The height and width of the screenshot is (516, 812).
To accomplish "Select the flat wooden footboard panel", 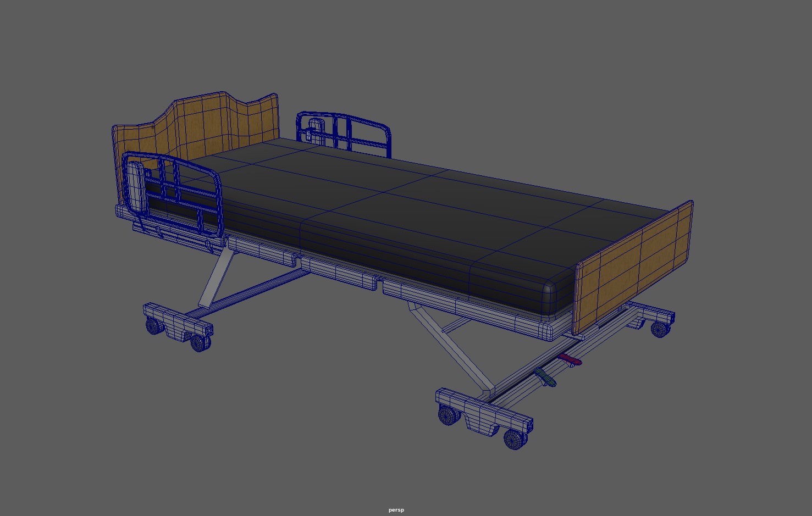I will (x=634, y=267).
